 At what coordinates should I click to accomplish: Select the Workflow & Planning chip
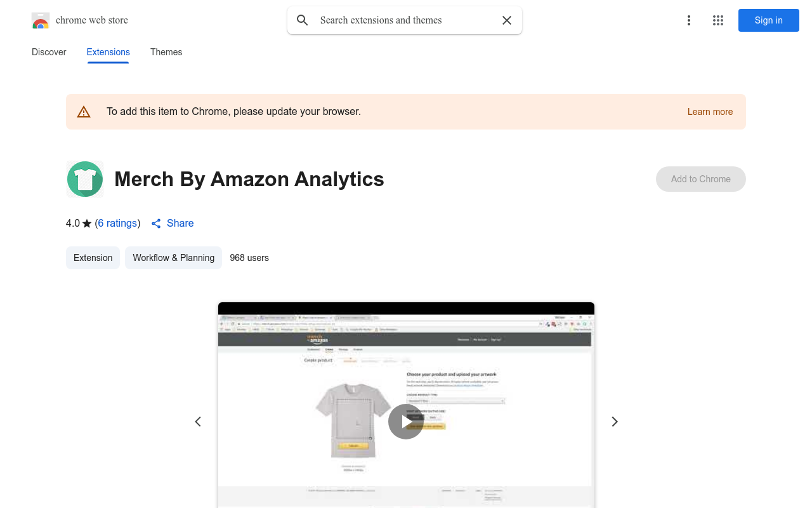click(x=173, y=258)
